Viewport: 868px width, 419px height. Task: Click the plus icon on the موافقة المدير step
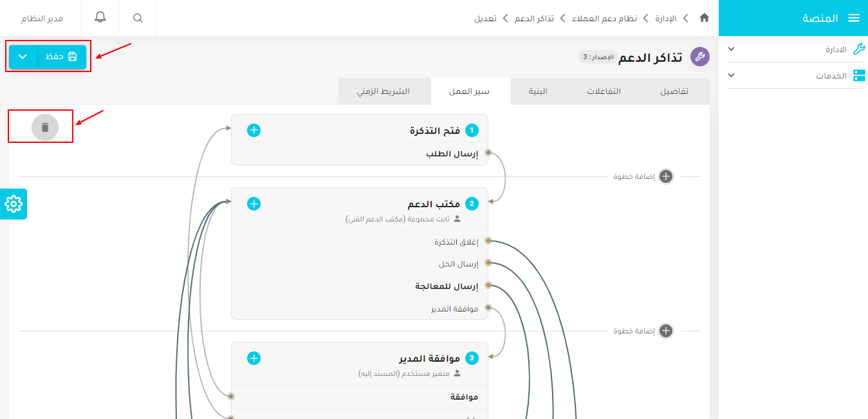254,358
